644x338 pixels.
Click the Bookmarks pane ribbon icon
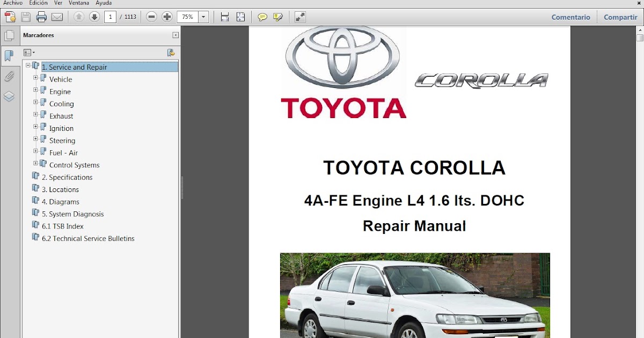click(x=9, y=55)
